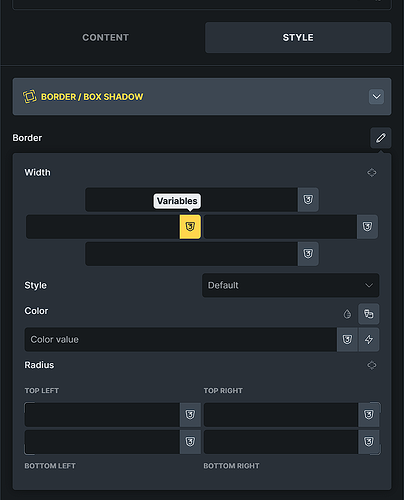Image resolution: width=405 pixels, height=500 pixels.
Task: Open variables for Color value
Action: pos(347,340)
